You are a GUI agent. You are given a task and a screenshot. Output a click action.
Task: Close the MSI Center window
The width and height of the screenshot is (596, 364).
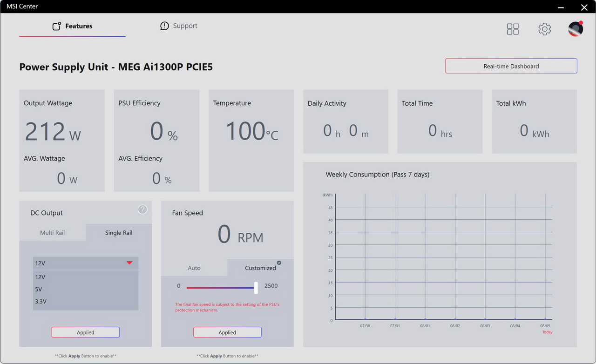point(584,7)
